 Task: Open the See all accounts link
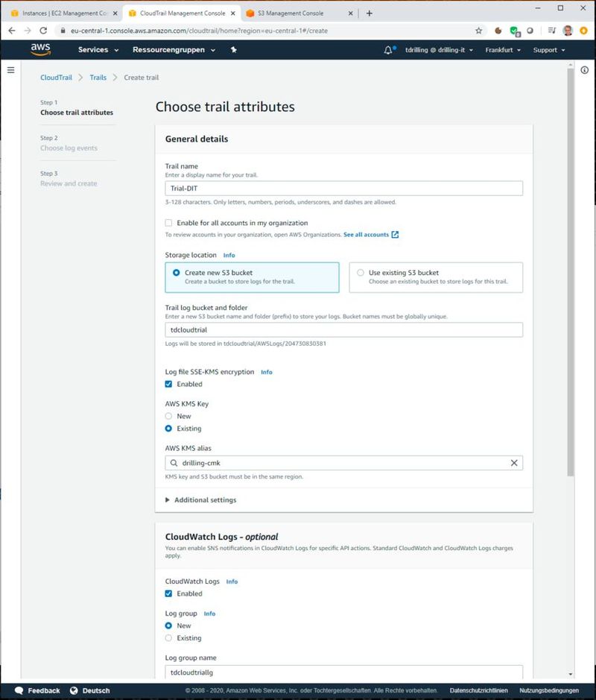coord(366,235)
